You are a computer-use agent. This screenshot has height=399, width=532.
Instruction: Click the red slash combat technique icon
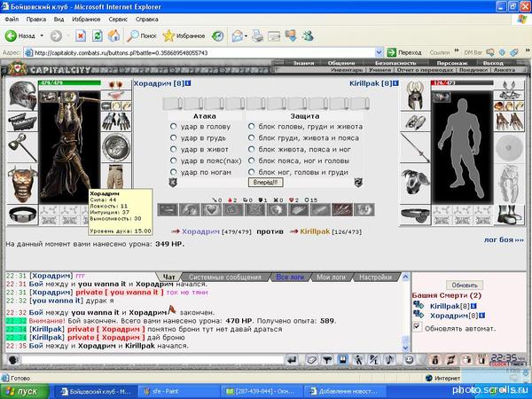(x=342, y=209)
